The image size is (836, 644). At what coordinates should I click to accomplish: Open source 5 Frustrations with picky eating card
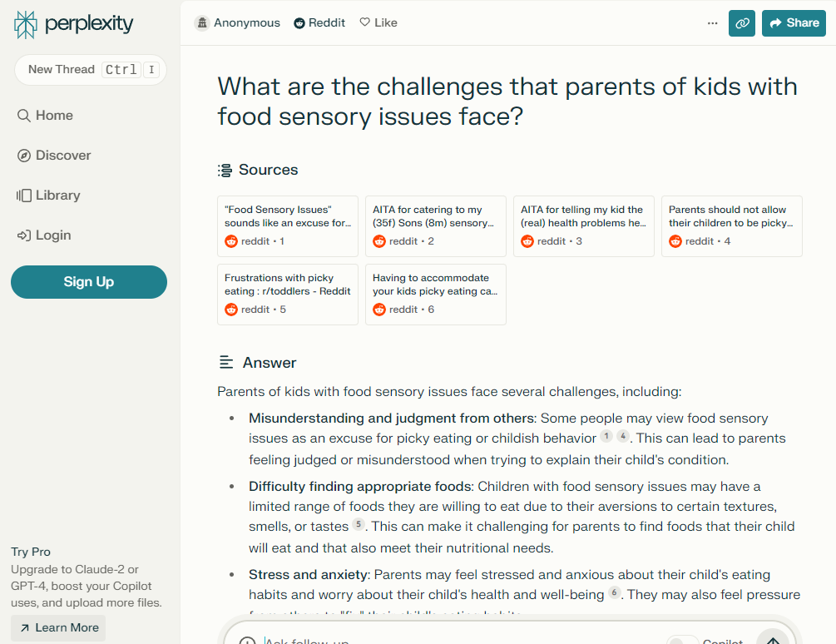(287, 295)
